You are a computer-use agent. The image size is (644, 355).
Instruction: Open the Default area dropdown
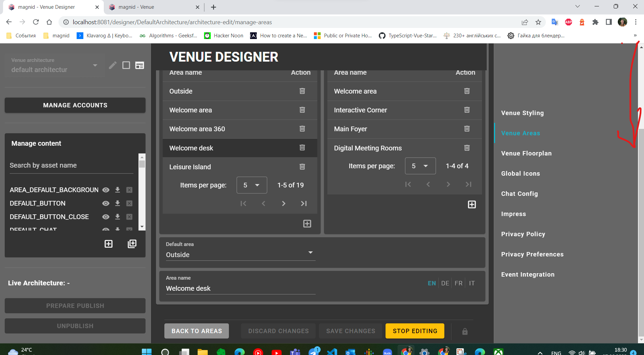(x=310, y=252)
